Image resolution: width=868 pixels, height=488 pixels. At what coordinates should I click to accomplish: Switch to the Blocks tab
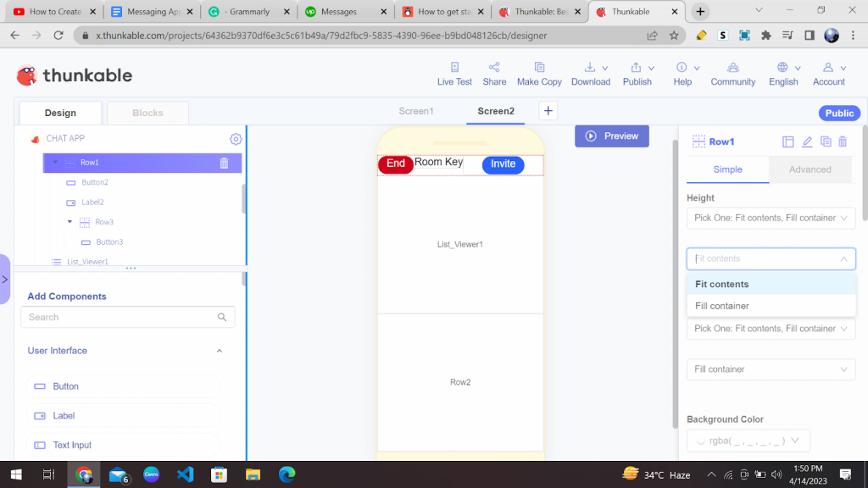point(147,112)
